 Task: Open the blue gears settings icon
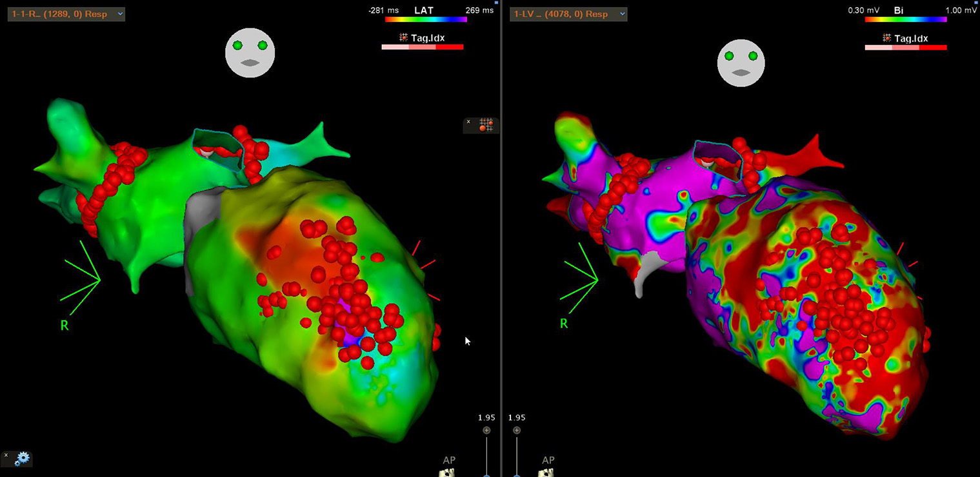[22, 459]
